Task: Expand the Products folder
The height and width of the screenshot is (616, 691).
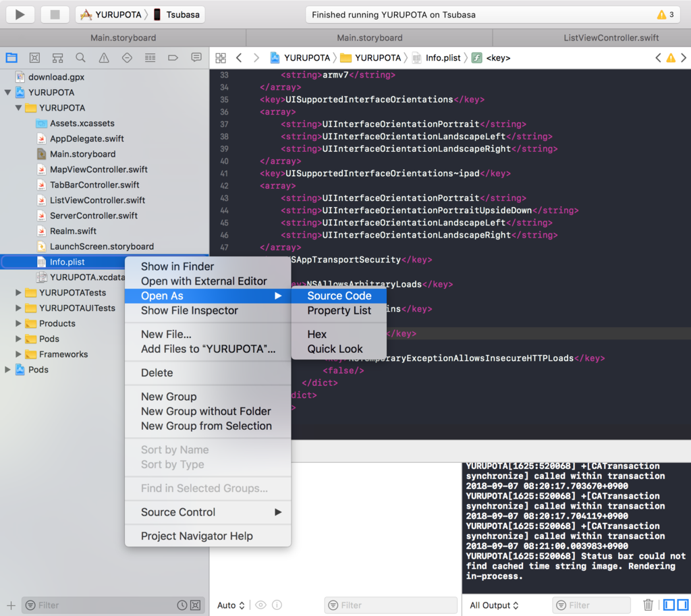Action: point(18,323)
